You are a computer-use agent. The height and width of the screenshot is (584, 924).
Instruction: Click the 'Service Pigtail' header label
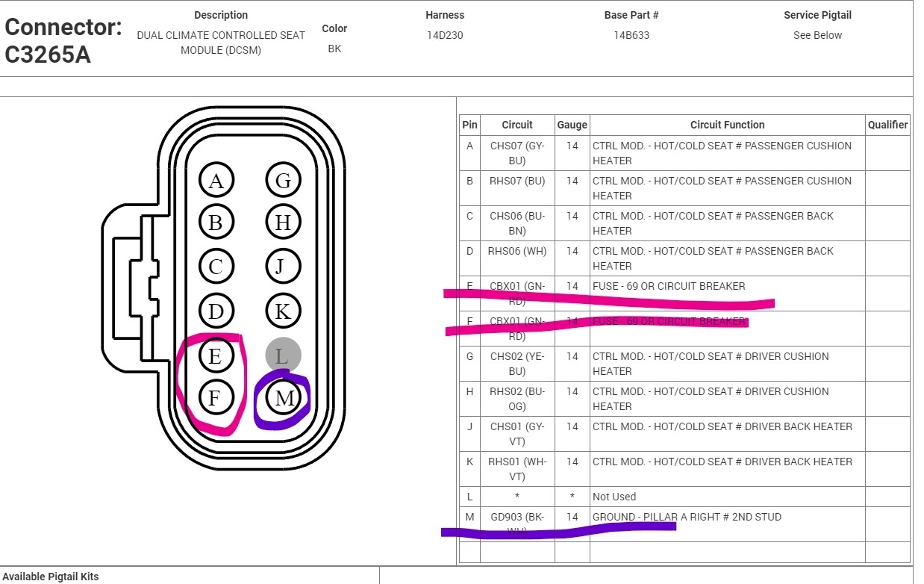(817, 15)
